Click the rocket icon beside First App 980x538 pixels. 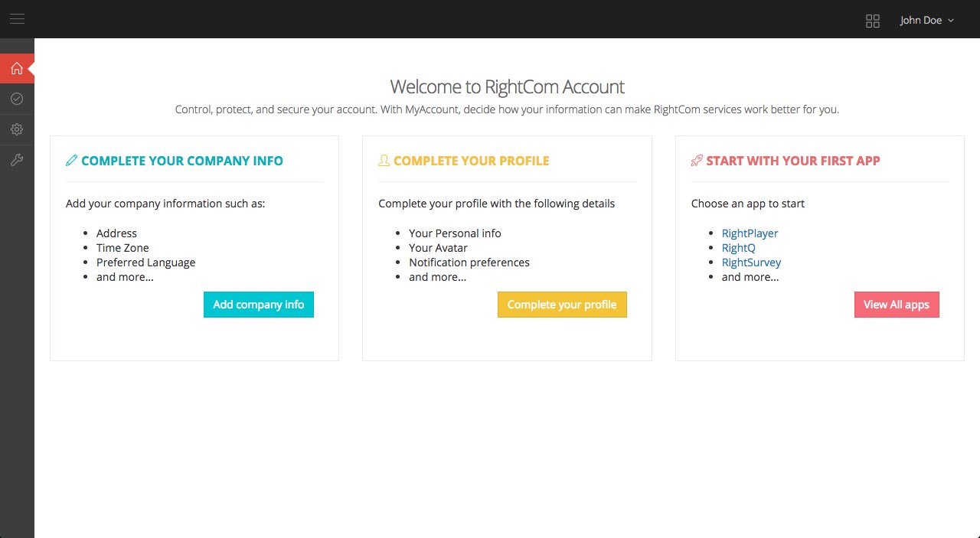click(x=697, y=161)
